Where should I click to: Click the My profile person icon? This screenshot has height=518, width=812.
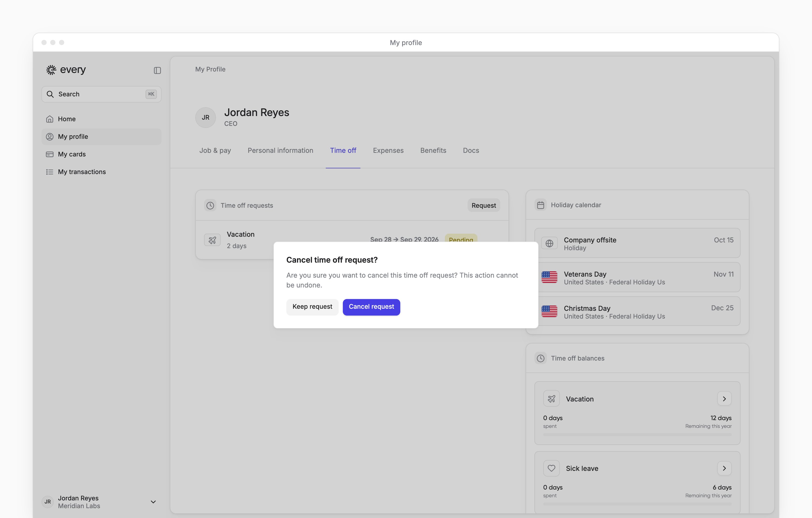[49, 136]
